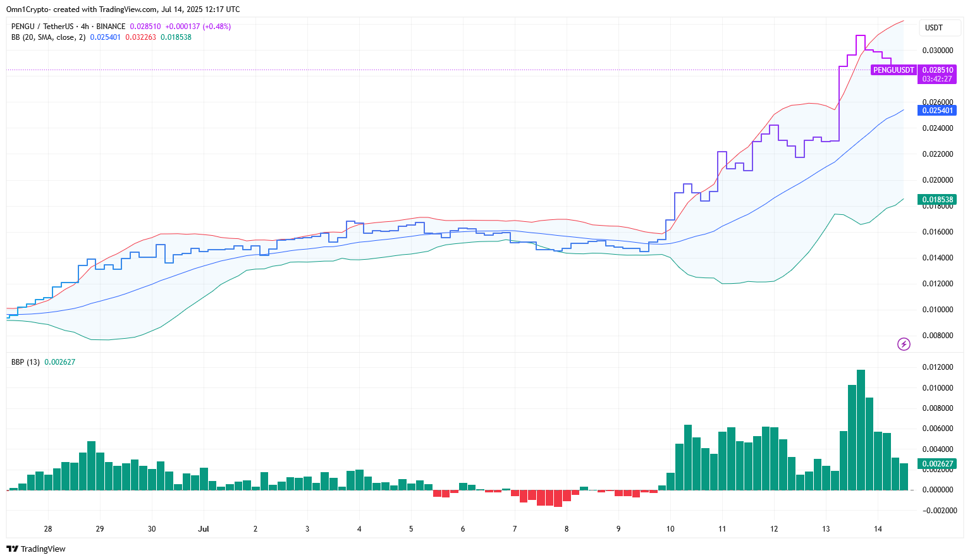Click the 7 date label on time axis
Screen dimensions: 970x560
515,529
